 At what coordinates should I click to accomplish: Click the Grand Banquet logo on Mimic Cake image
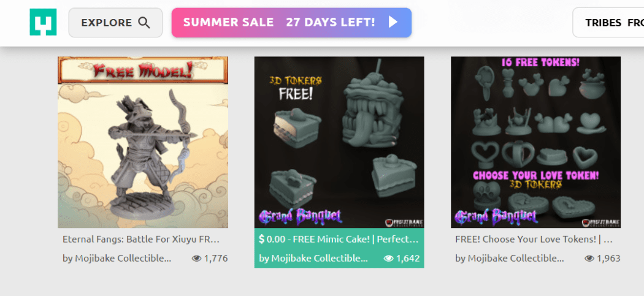(x=299, y=216)
